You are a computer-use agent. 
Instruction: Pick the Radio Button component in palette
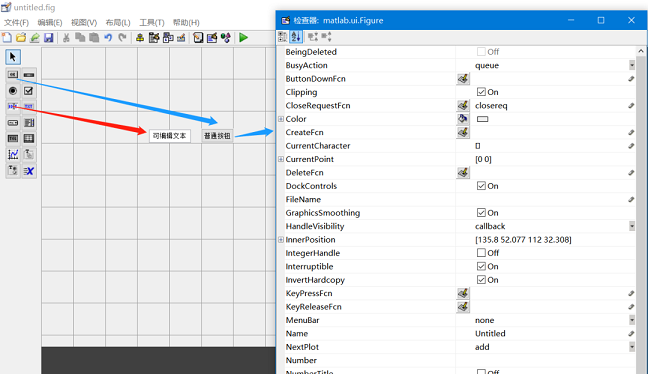13,91
